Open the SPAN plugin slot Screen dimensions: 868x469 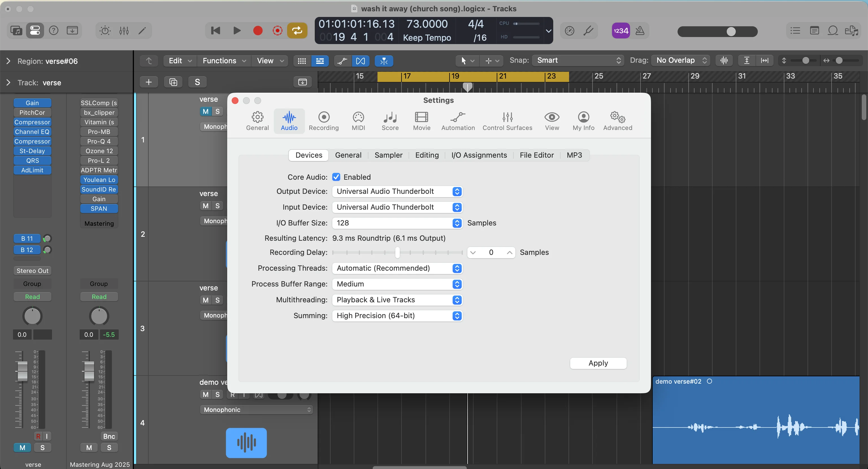[99, 208]
